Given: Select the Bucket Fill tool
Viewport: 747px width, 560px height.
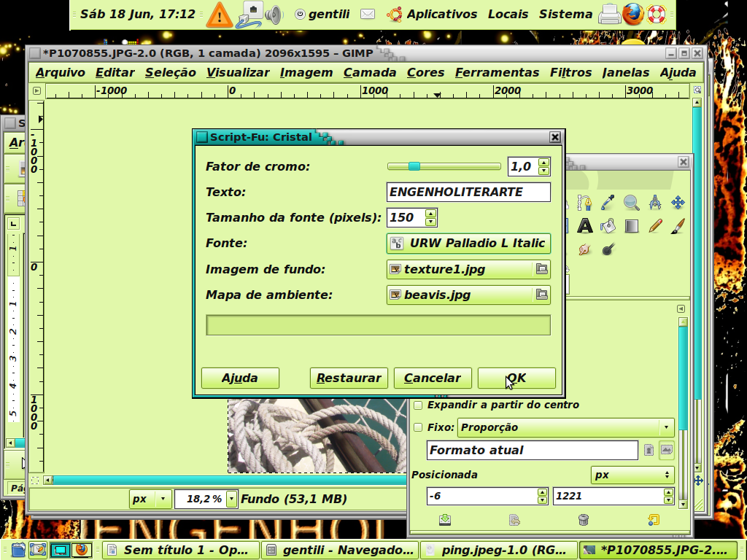Looking at the screenshot, I should click(608, 226).
